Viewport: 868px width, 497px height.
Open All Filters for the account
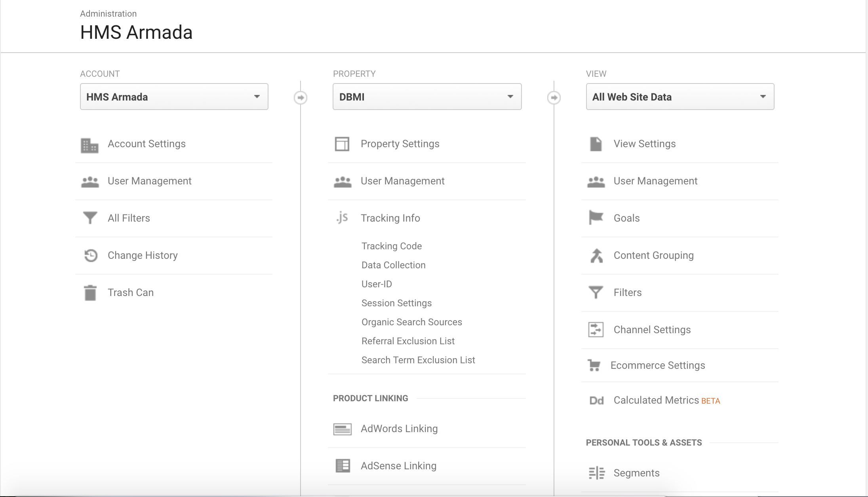point(129,218)
